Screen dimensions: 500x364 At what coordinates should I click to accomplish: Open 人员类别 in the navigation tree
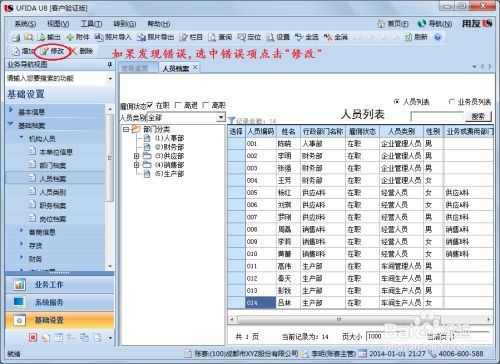[x=52, y=192]
